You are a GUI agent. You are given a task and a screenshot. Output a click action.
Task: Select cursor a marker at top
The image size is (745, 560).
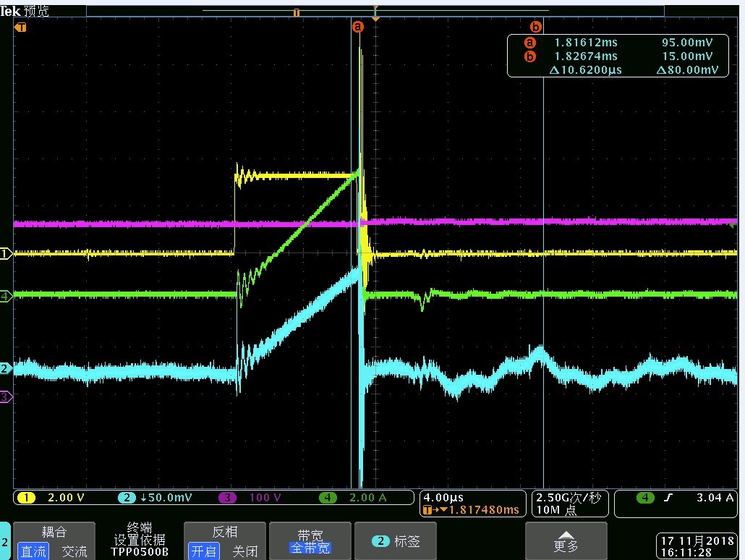358,27
